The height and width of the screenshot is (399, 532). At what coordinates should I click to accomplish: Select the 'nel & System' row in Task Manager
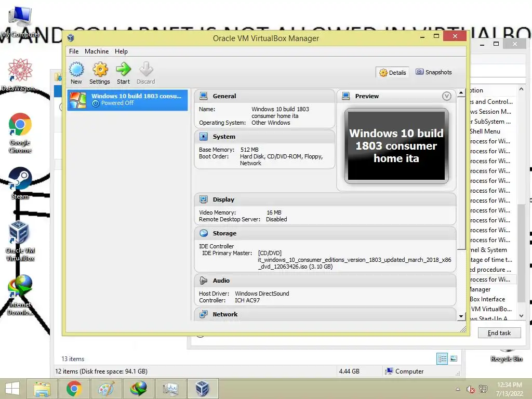[x=493, y=250]
